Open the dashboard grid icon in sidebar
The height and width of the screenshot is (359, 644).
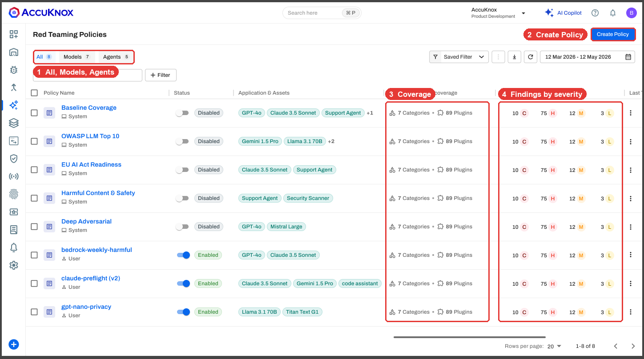[x=14, y=34]
